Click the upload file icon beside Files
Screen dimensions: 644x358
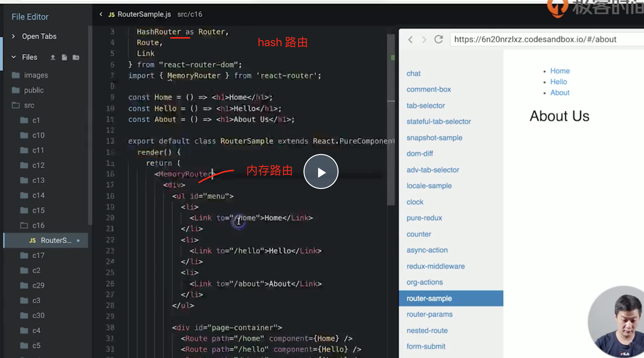53,57
